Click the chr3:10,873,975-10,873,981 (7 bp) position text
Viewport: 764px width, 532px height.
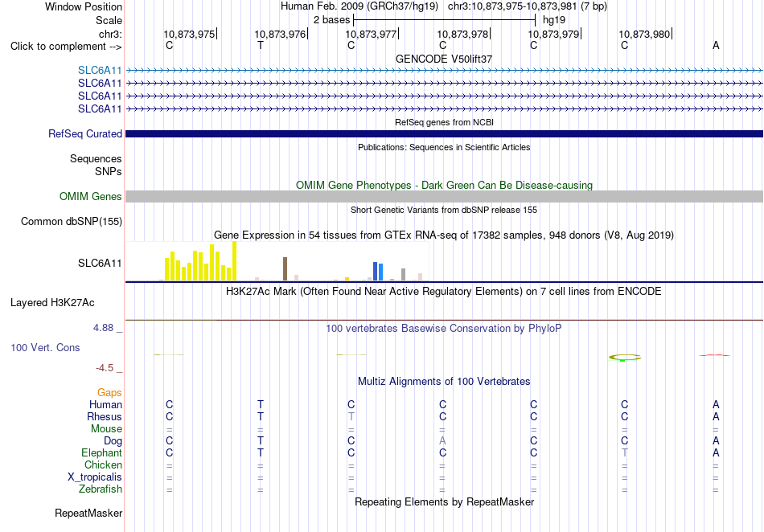[x=528, y=6]
